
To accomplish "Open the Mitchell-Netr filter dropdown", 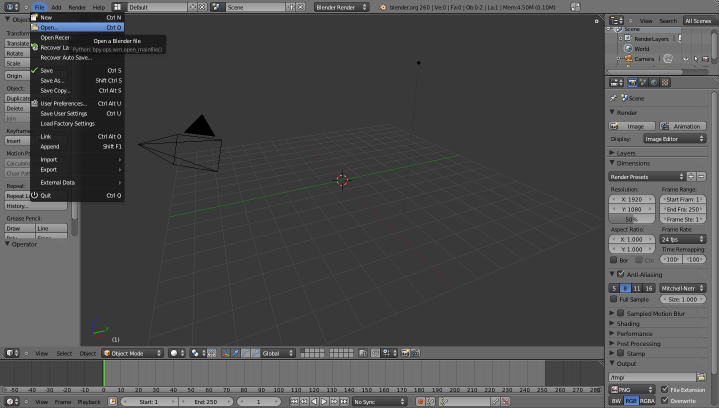I will [x=682, y=288].
